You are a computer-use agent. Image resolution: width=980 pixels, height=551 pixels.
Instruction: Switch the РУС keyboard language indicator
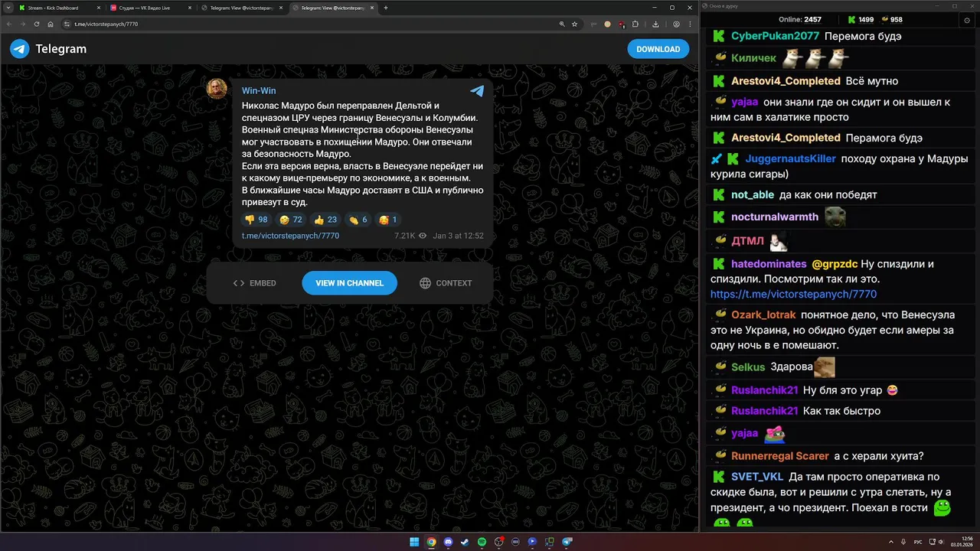click(x=918, y=542)
